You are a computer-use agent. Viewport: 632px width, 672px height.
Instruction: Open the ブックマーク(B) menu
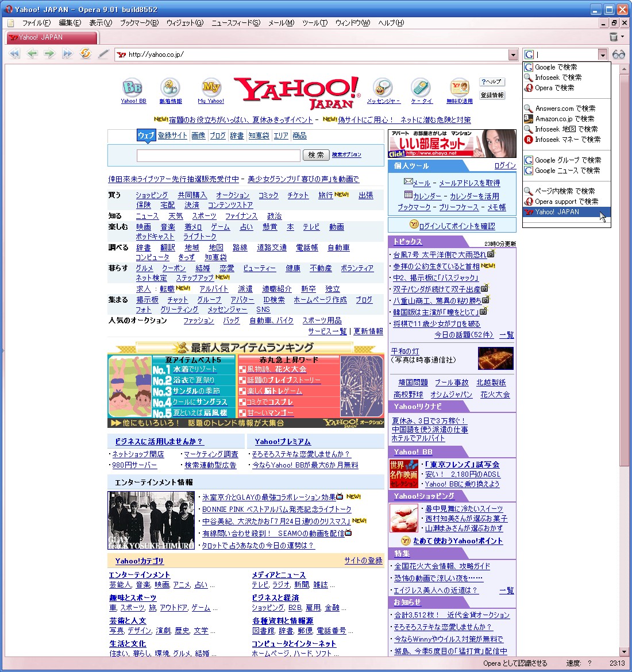pos(140,23)
